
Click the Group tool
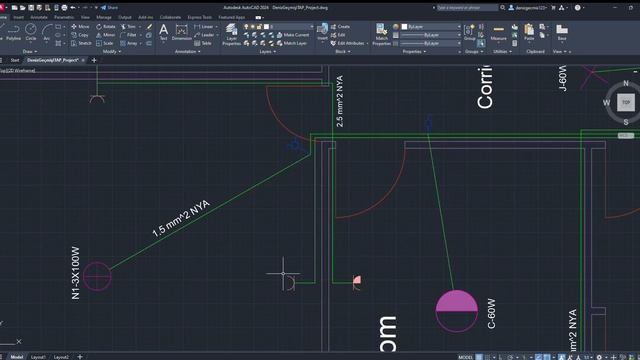click(x=469, y=32)
